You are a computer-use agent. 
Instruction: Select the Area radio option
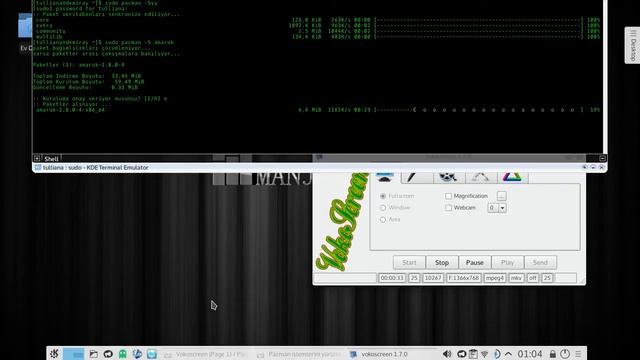tap(383, 220)
